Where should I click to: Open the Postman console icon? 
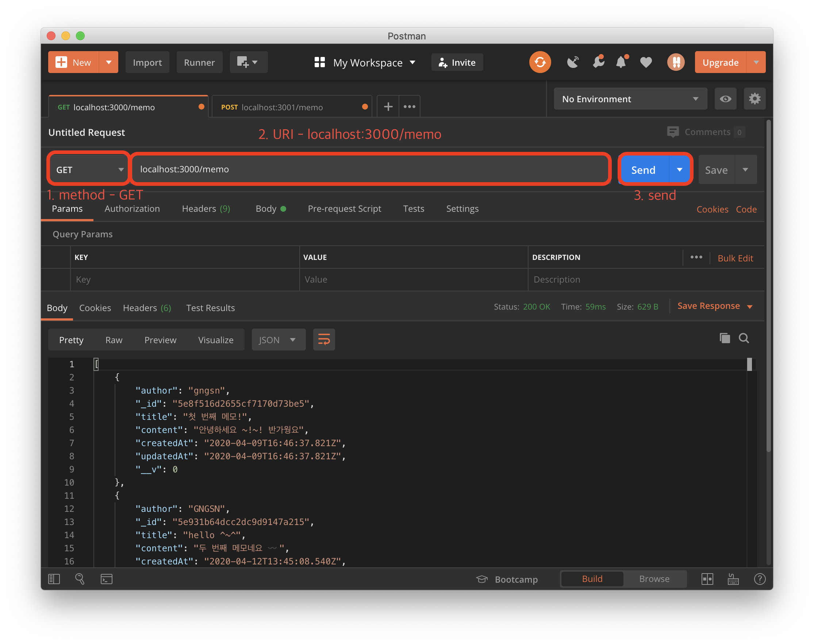tap(106, 579)
